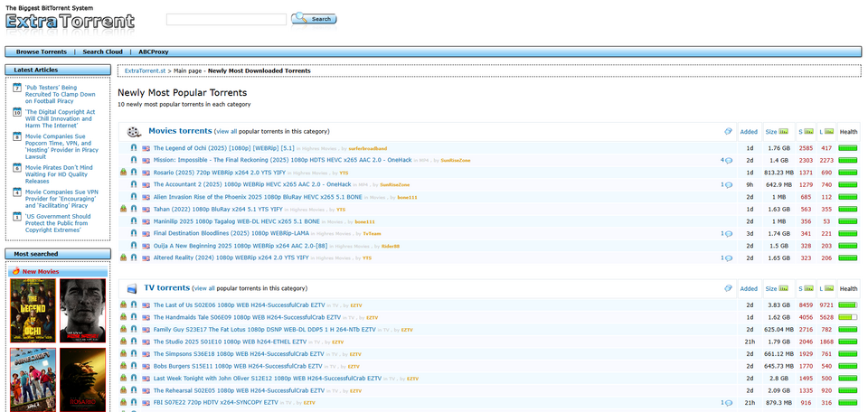Click the magnet icon for The Simpsons S36E18
This screenshot has width=868, height=412.
coord(134,354)
